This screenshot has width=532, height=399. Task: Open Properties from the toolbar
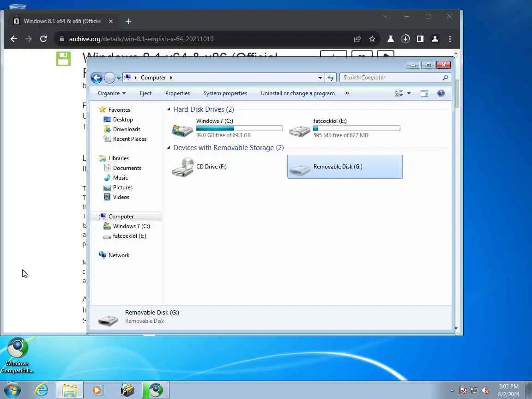point(177,93)
